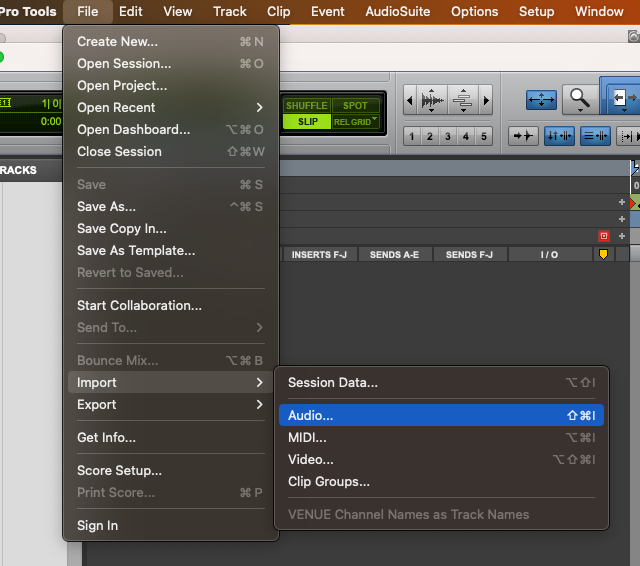Click audio waveform zoom icon

pyautogui.click(x=432, y=100)
